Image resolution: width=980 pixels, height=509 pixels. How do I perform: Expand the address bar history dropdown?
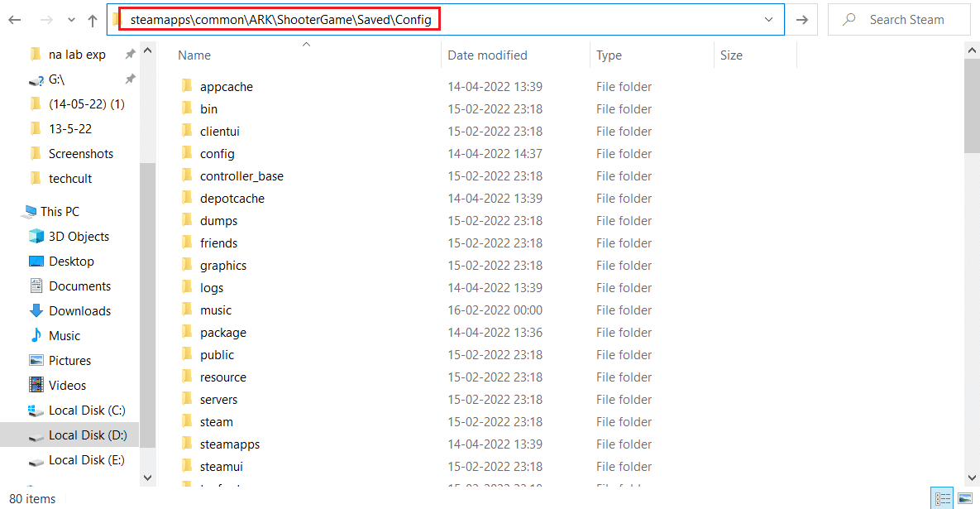(x=769, y=19)
